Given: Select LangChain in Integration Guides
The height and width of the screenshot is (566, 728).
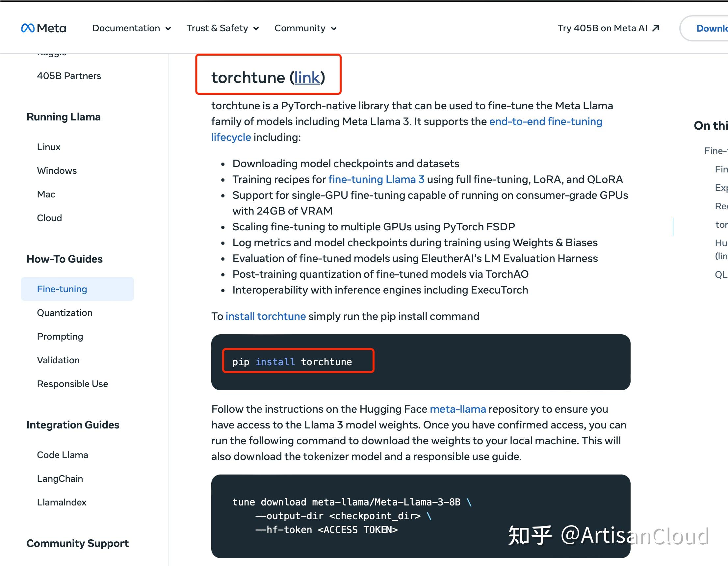Looking at the screenshot, I should pos(60,478).
